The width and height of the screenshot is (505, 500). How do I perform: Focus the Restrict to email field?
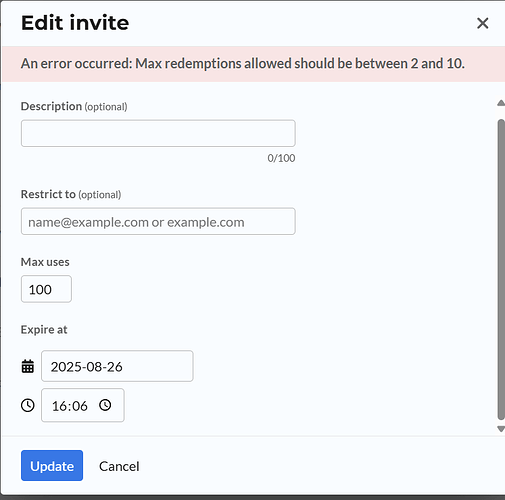click(x=158, y=221)
